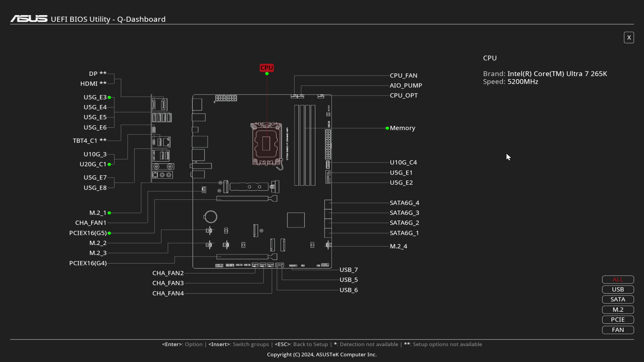
Task: Select the PCIEX16(G5) slot label
Action: pyautogui.click(x=88, y=233)
